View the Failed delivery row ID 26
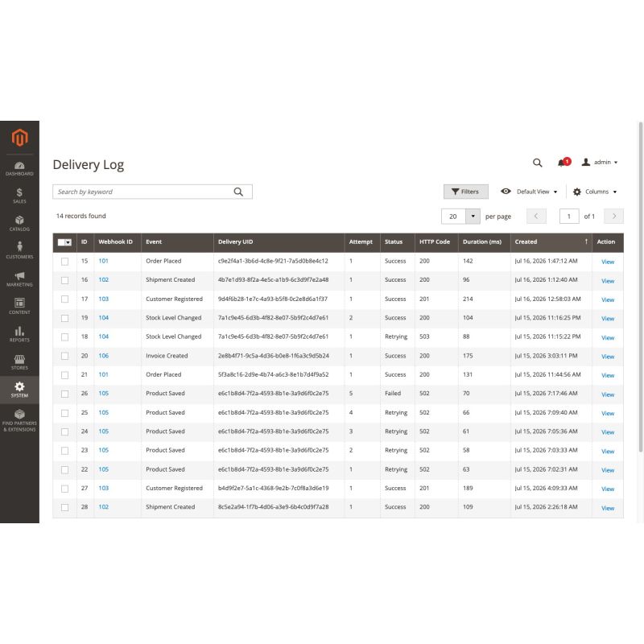The height and width of the screenshot is (644, 644). (x=608, y=394)
